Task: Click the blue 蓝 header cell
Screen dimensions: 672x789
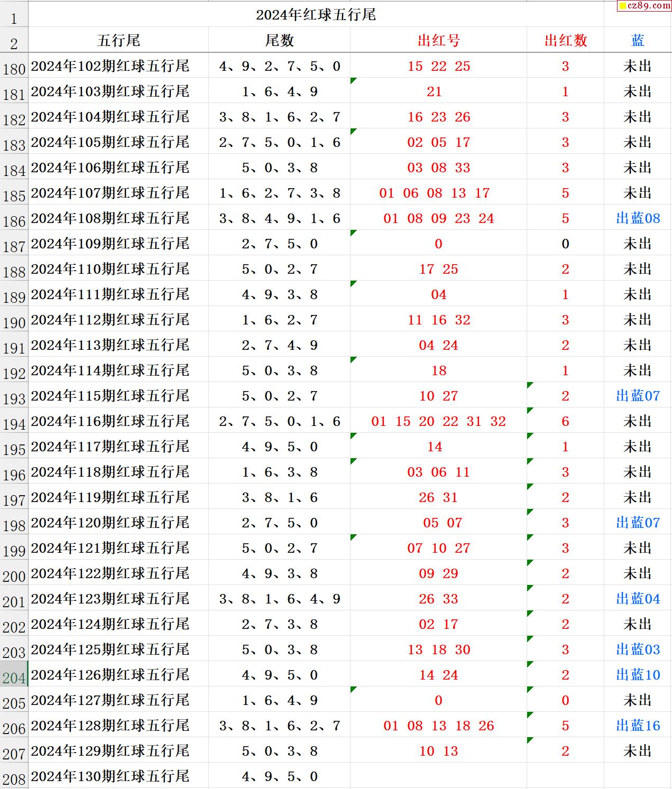Action: [638, 41]
